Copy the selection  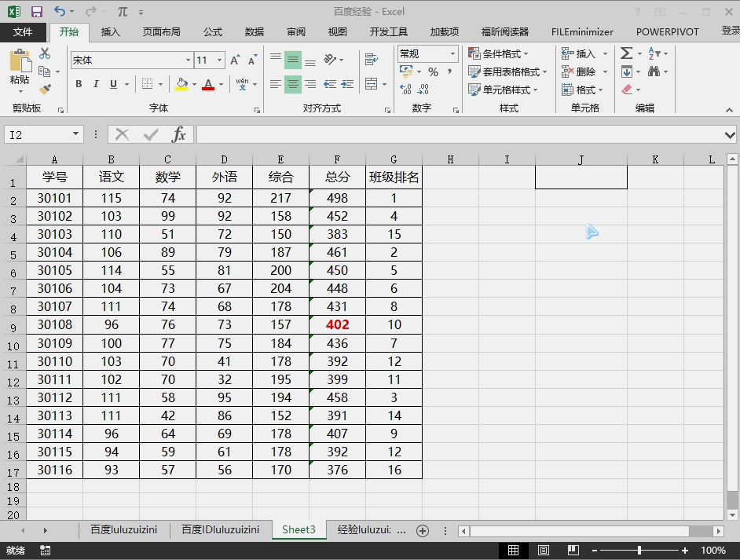tap(44, 71)
